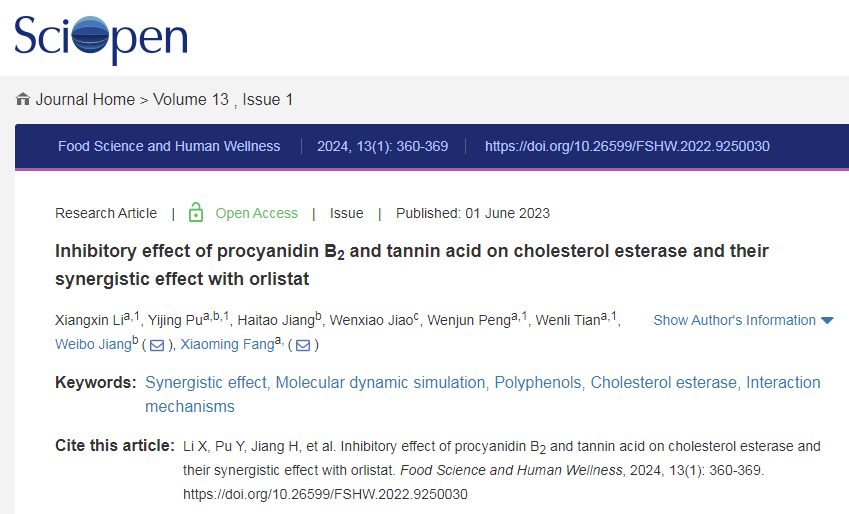
Task: Click the SciOpen logo
Action: tap(100, 38)
